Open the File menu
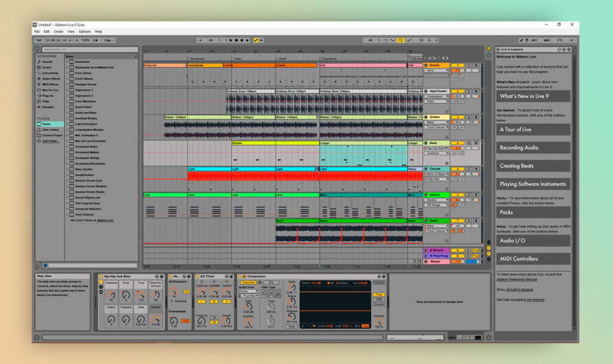Viewport: 613px width, 364px height. click(x=37, y=32)
